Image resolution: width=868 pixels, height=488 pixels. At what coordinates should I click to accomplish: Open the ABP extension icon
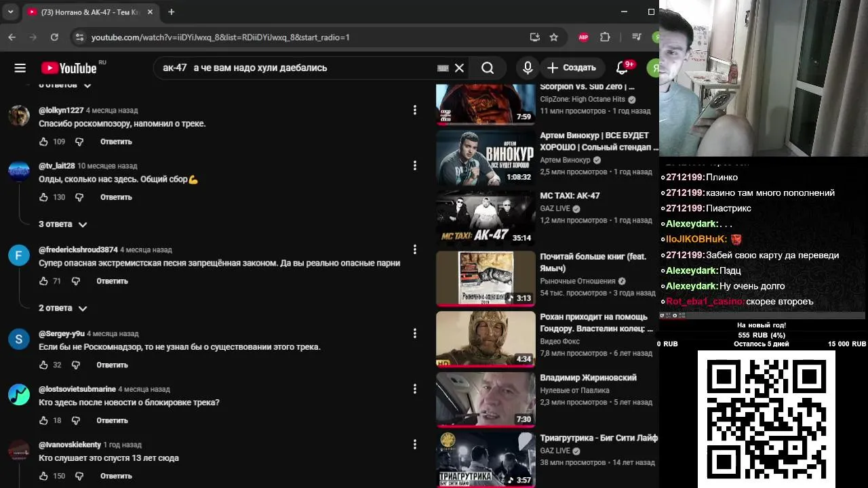click(583, 37)
